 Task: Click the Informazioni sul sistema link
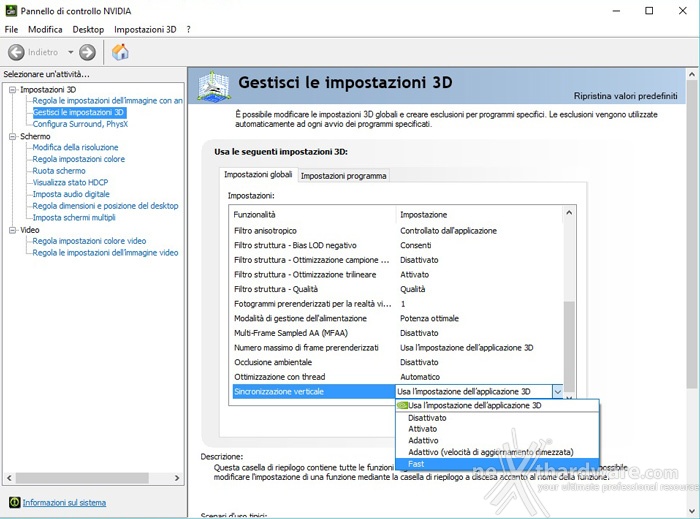click(x=64, y=502)
